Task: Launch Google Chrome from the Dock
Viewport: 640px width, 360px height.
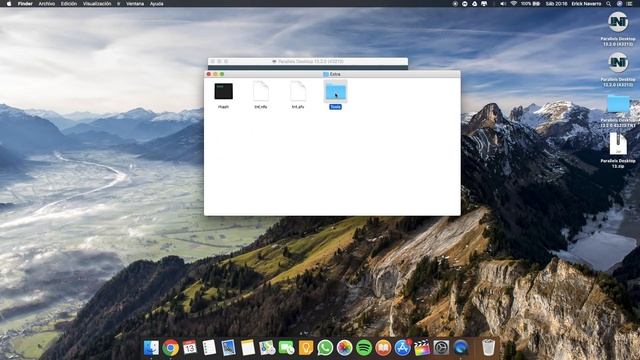Action: point(171,348)
